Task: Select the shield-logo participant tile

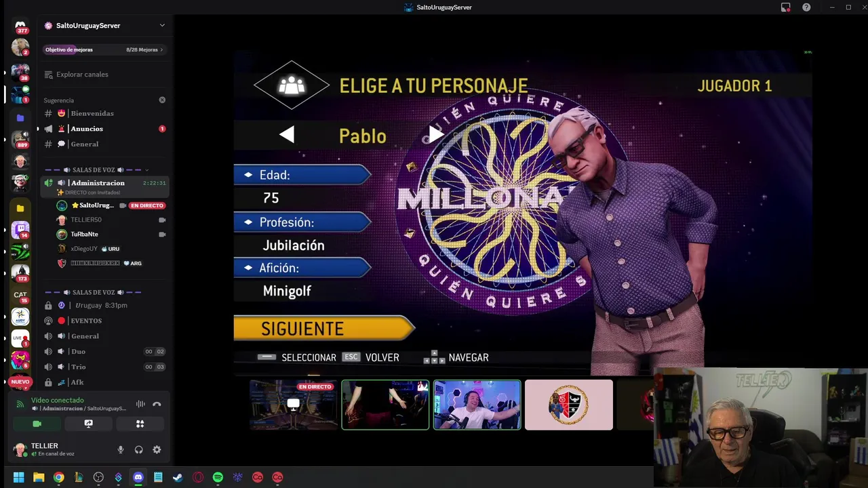Action: tap(569, 405)
